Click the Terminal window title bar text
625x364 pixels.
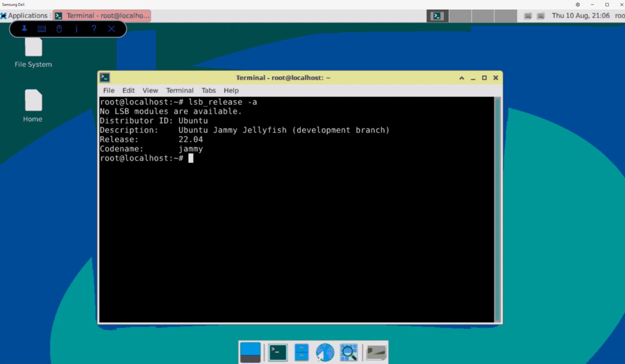coord(283,78)
